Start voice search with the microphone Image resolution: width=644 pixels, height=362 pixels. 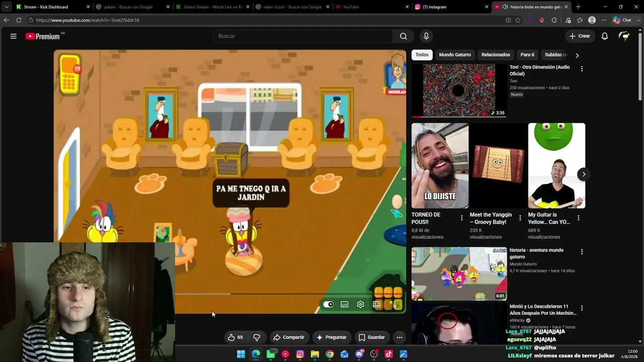[x=426, y=36]
